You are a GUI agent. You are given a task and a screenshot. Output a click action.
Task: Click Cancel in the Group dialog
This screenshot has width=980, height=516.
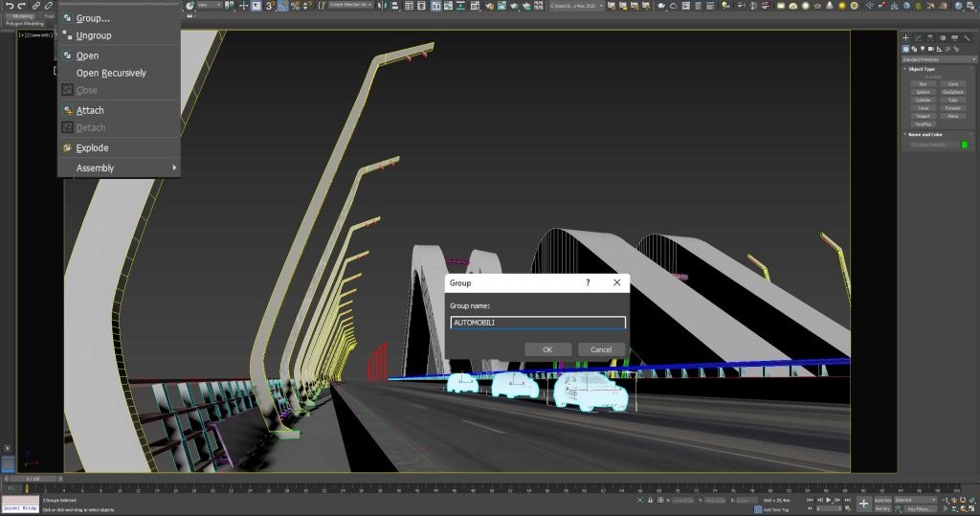point(601,349)
